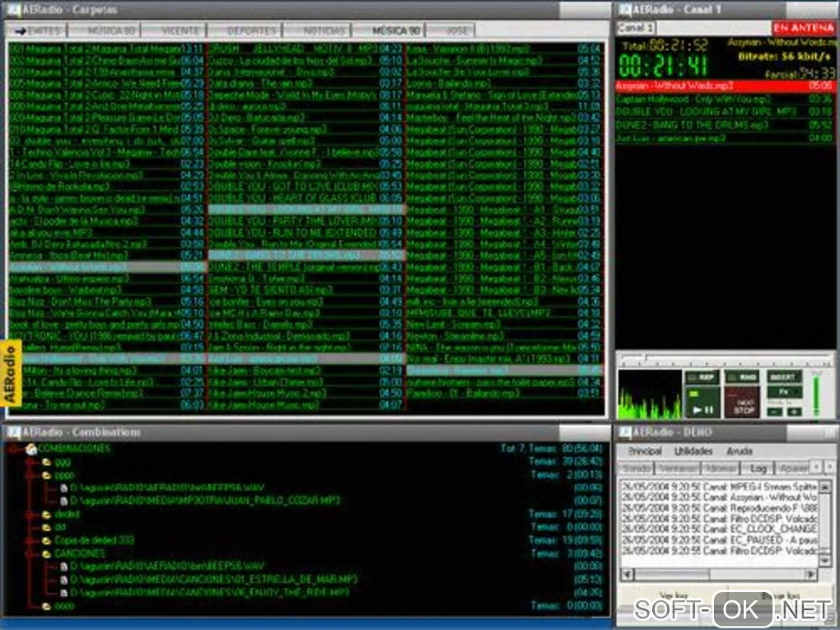Select Captain Hollywood - Only With You
This screenshot has height=630, width=840.
725,99
